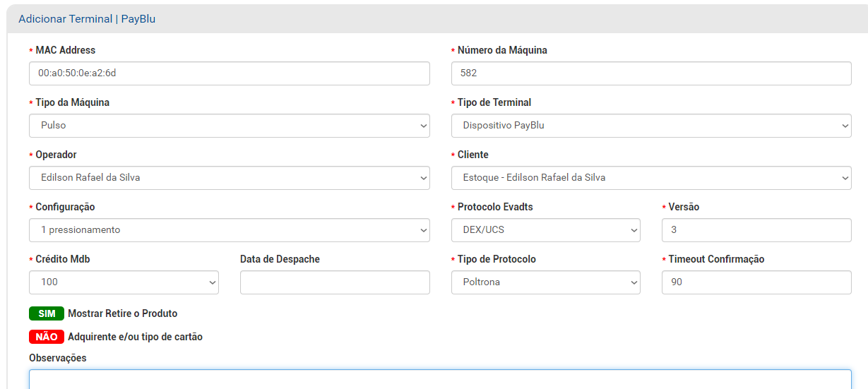
Task: Click the Adquirente e/ou tipo de cartão label
Action: coord(136,337)
